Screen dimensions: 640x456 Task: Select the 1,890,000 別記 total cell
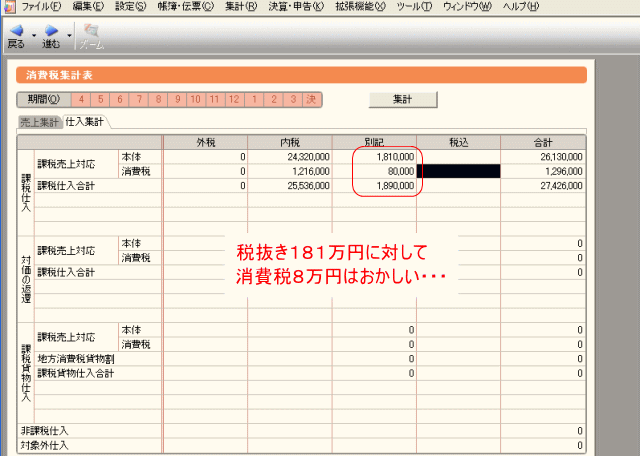[x=374, y=186]
